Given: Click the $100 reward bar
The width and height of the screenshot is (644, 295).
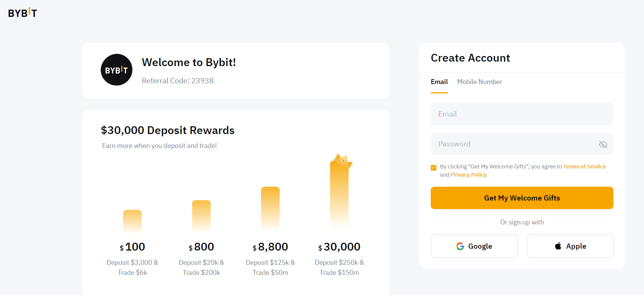Looking at the screenshot, I should pos(132,221).
